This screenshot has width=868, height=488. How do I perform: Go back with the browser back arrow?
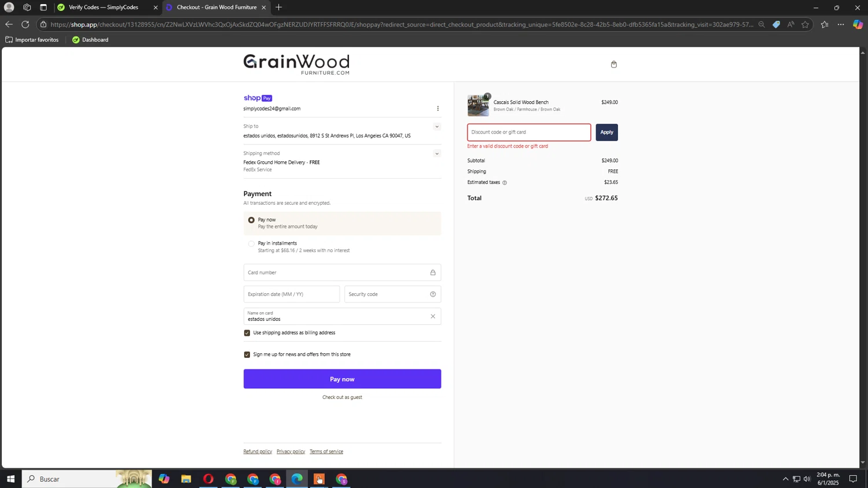click(9, 24)
